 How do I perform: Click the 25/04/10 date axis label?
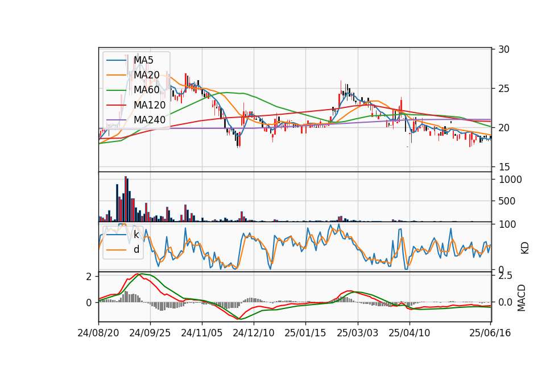tap(409, 333)
